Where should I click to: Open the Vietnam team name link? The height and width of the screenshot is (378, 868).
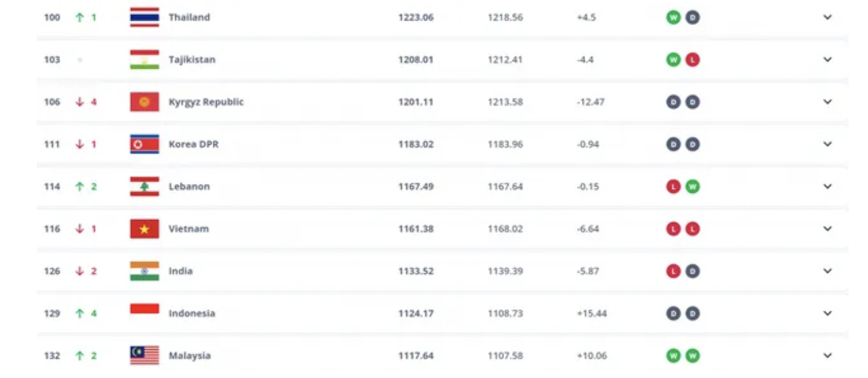[189, 229]
